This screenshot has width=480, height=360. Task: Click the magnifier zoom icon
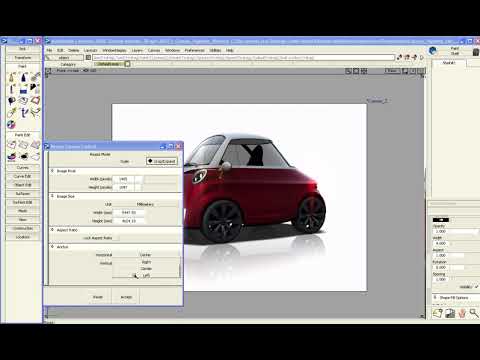pyautogui.click(x=474, y=313)
